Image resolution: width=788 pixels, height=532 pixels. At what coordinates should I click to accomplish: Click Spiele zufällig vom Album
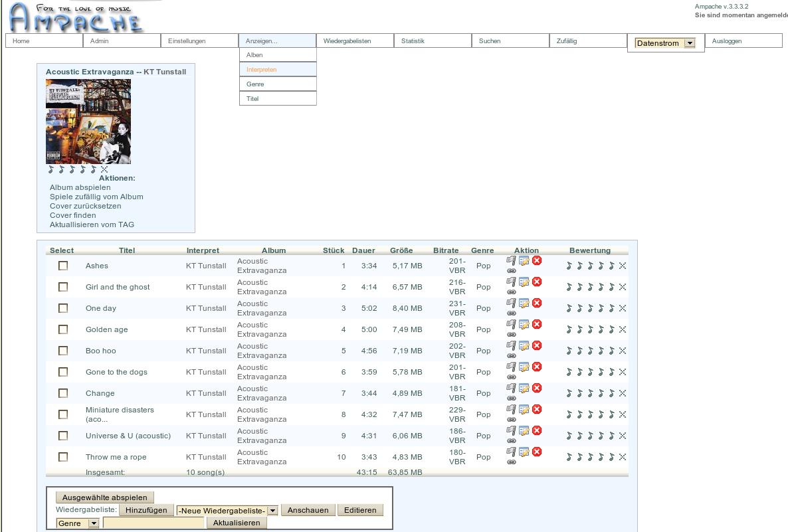pyautogui.click(x=96, y=197)
